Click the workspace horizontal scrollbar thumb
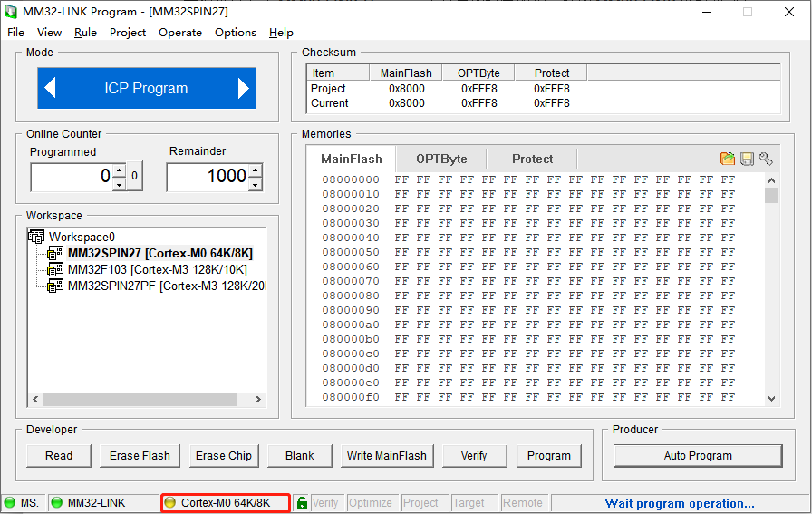The width and height of the screenshot is (812, 514). 140,399
